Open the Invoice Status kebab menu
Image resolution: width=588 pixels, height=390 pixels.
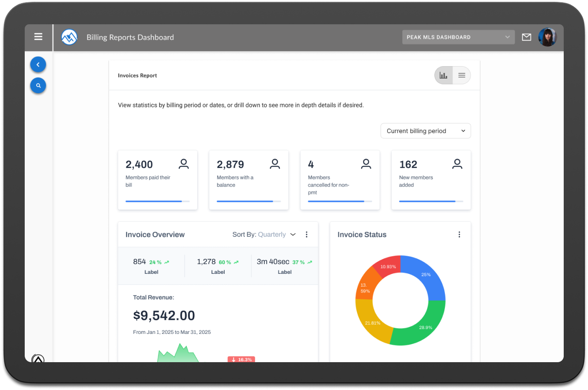click(459, 234)
